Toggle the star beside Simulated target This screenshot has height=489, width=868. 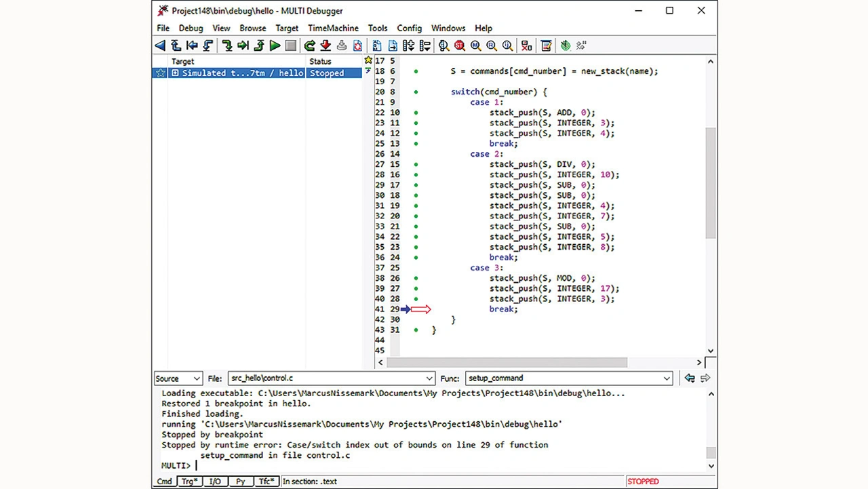(x=160, y=73)
